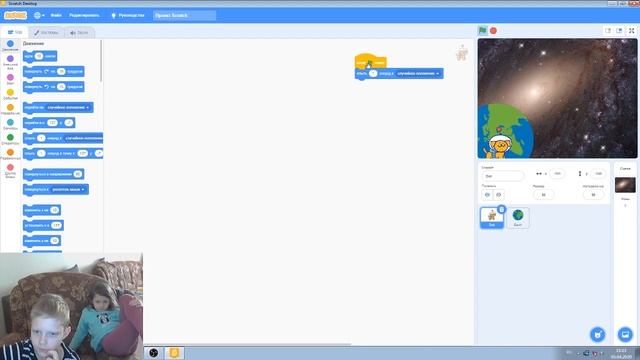This screenshot has height=360, width=640.
Task: Select the Переменные block category
Action: [x=10, y=155]
